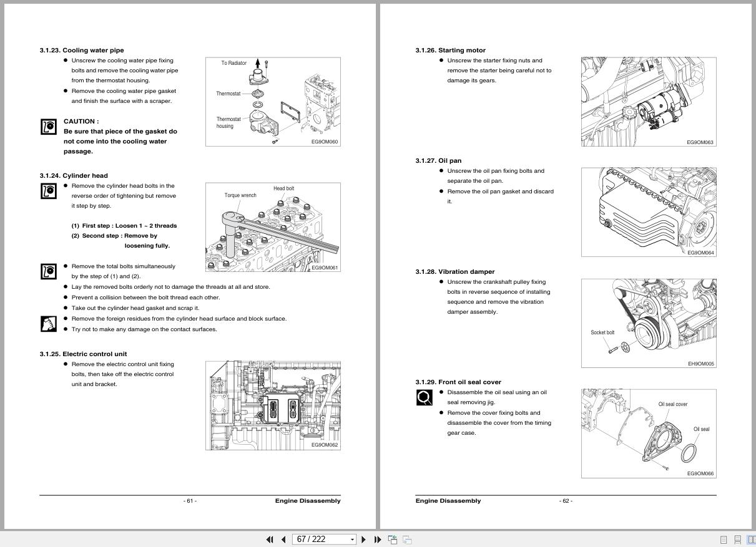Click the '(2) Second step : Remove by' line
This screenshot has width=756, height=547.
point(114,236)
